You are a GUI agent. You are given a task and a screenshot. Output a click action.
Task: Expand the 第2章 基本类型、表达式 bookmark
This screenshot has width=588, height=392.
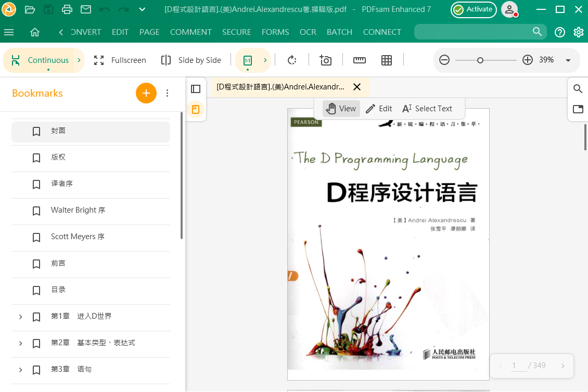coord(21,343)
